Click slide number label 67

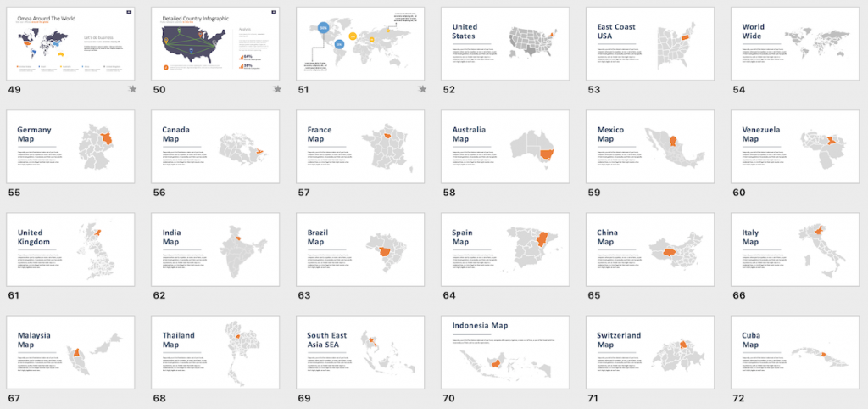[x=14, y=399]
